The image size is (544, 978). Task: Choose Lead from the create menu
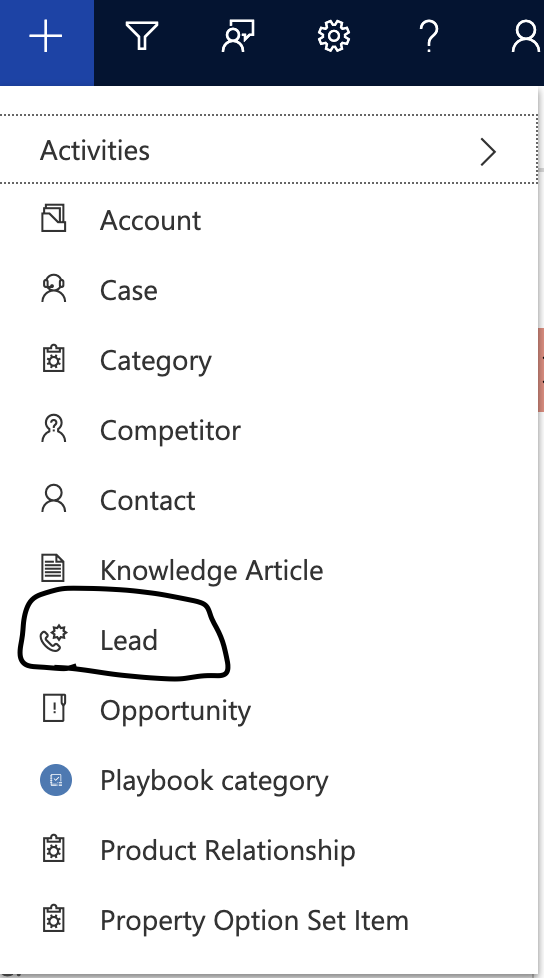pyautogui.click(x=268, y=640)
